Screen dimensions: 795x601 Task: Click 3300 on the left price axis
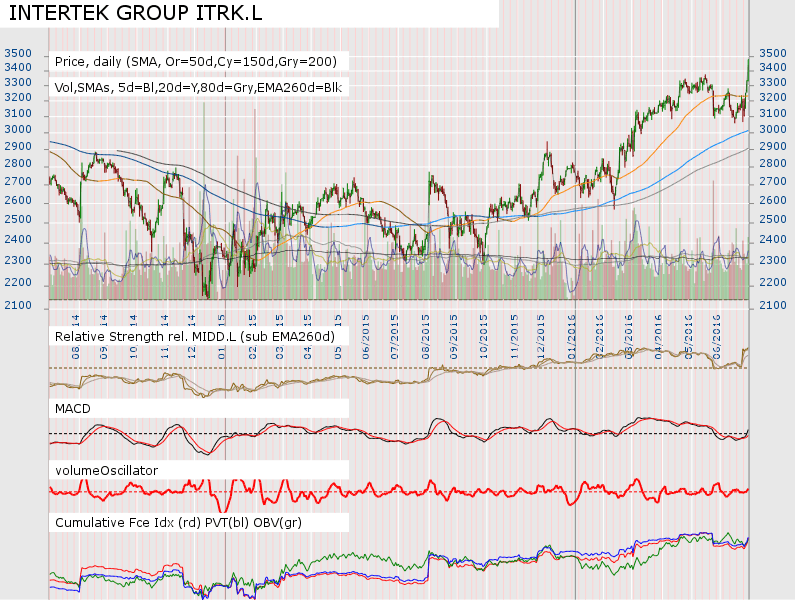18,82
